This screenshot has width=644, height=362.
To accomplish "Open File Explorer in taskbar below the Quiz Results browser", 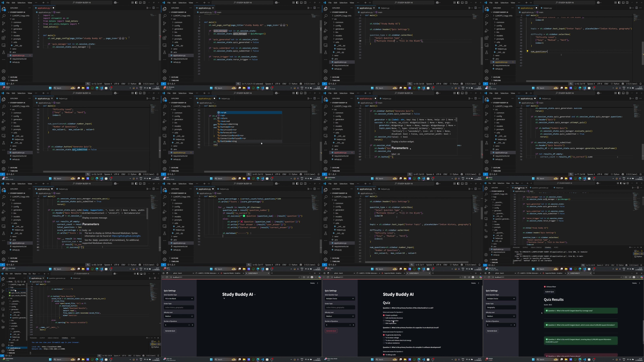I will pyautogui.click(x=566, y=360).
